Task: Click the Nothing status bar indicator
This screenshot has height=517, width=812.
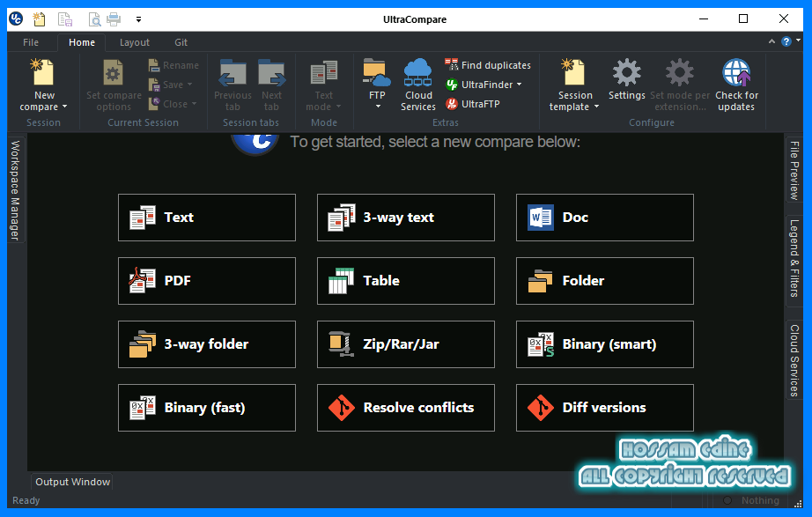Action: [x=752, y=500]
